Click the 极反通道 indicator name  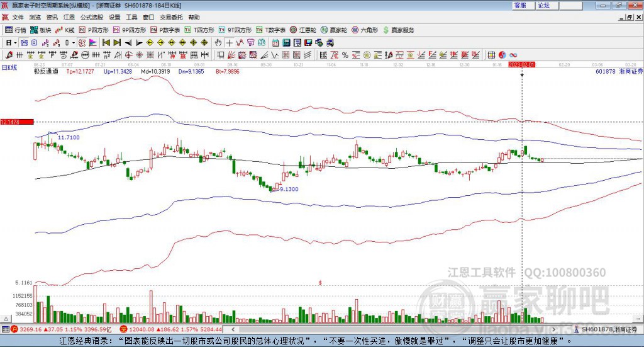coord(46,71)
